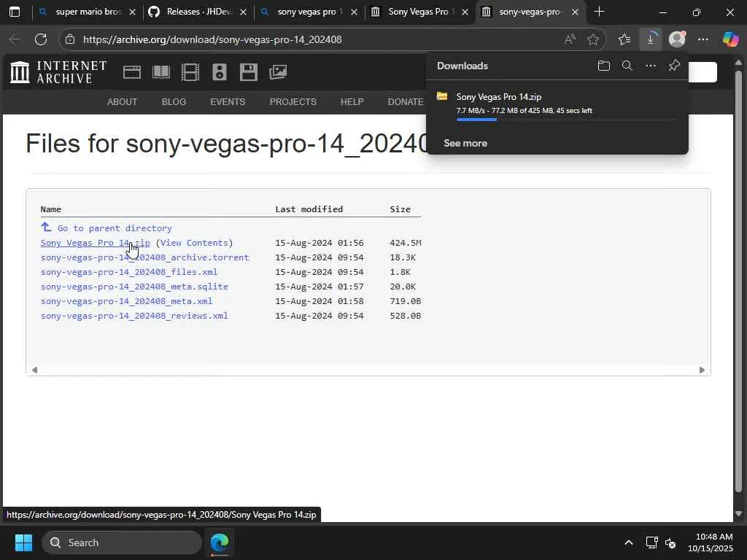The width and height of the screenshot is (747, 560).
Task: Open the Favorites list icon
Action: click(x=624, y=39)
